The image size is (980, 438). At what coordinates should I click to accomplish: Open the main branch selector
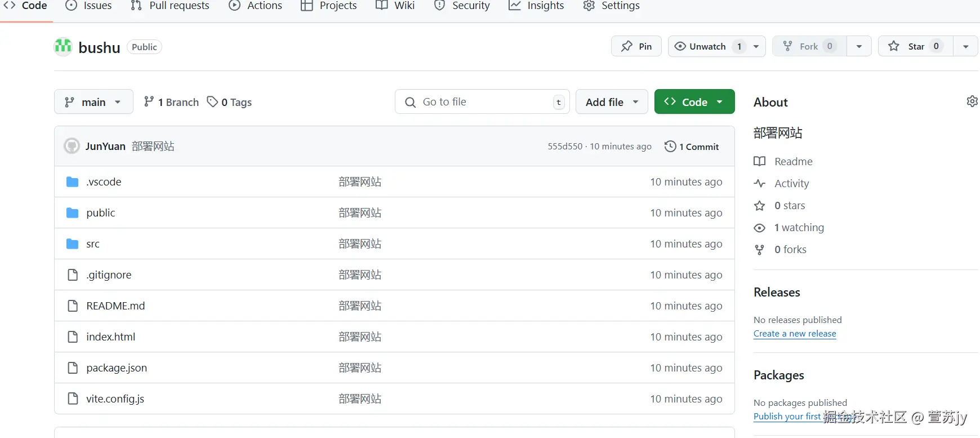[93, 102]
